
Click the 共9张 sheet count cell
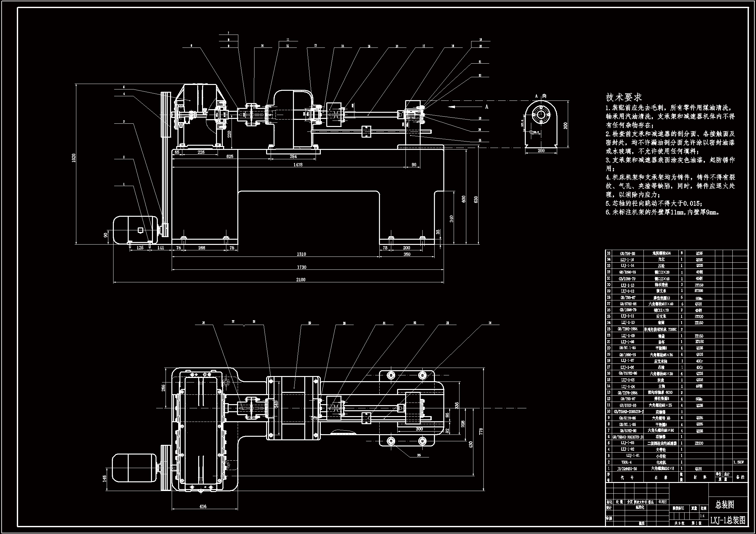click(679, 523)
